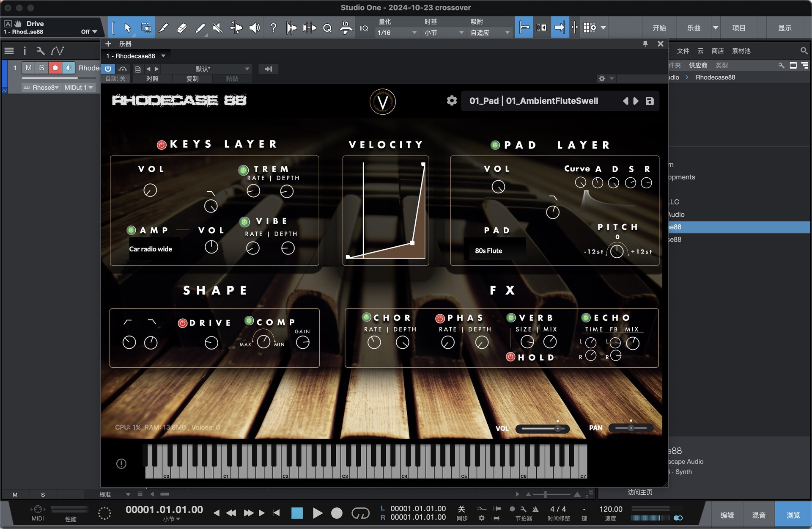Open the 开始 page

tap(659, 28)
